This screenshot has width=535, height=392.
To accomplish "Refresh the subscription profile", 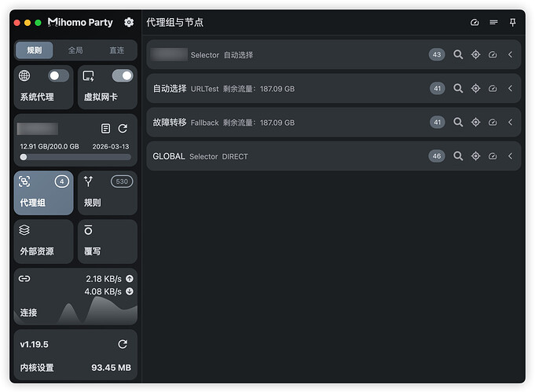I will click(123, 129).
